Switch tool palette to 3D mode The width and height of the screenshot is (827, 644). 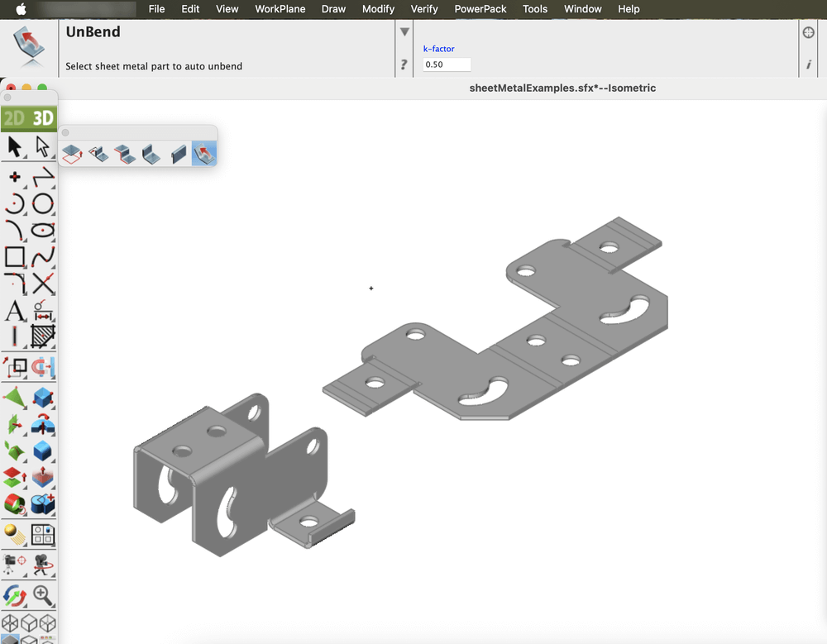[x=43, y=118]
